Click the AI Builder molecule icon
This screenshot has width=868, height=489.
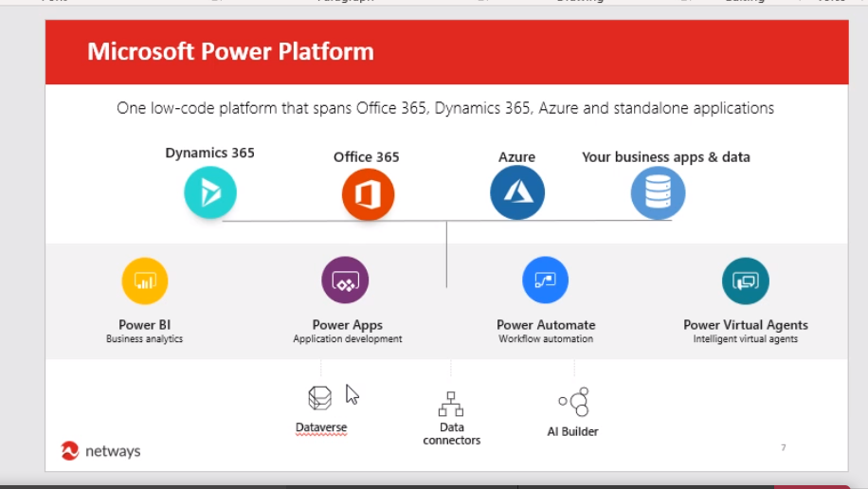tap(574, 402)
